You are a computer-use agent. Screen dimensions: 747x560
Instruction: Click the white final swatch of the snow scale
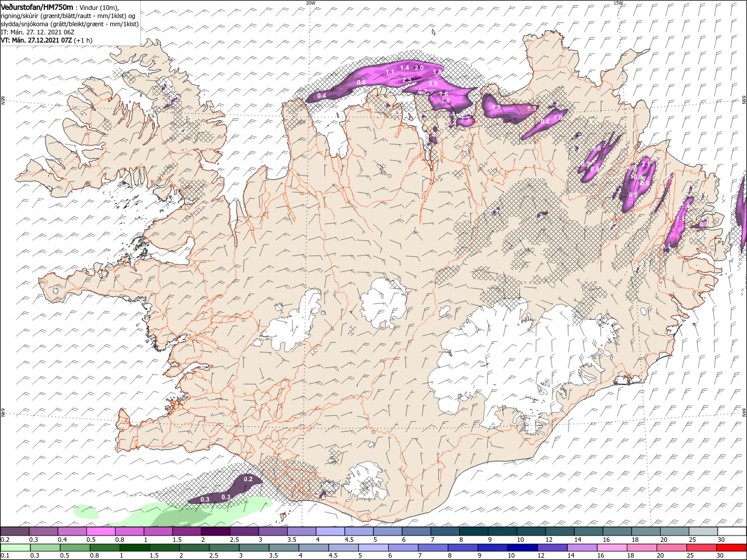[x=732, y=531]
